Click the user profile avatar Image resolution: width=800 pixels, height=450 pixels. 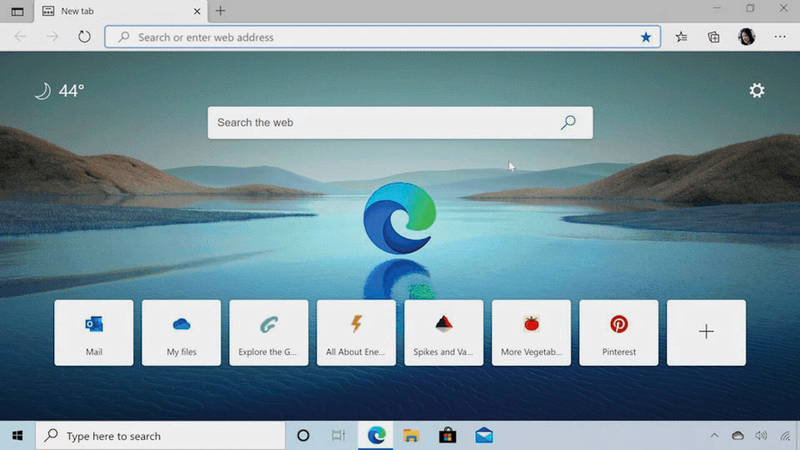(x=746, y=37)
